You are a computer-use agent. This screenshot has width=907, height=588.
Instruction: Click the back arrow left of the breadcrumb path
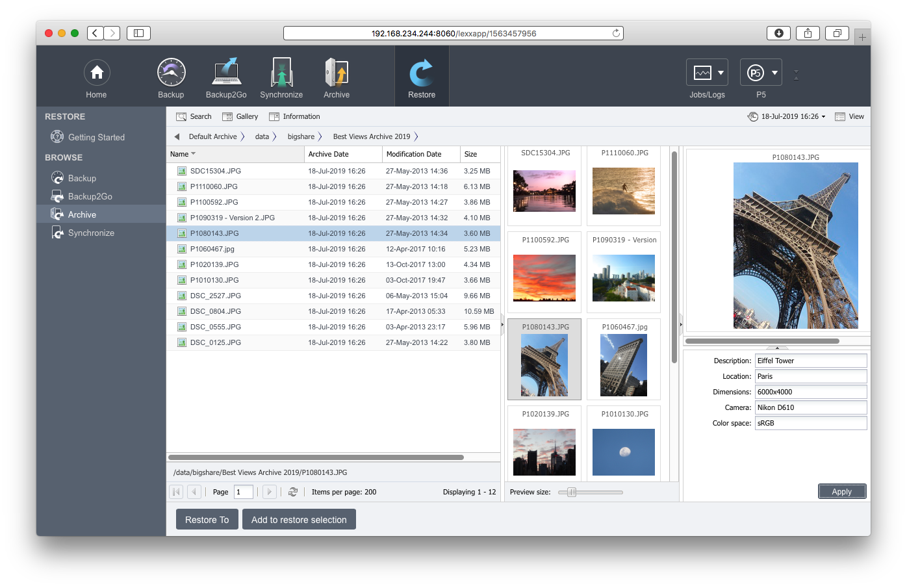pos(176,136)
